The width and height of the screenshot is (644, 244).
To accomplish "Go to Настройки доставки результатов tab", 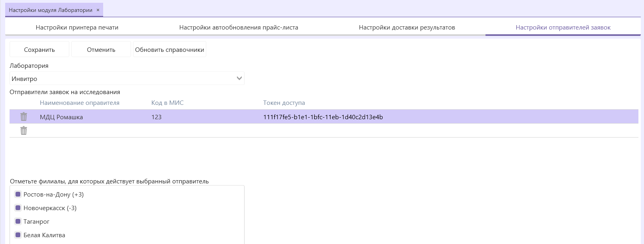I will click(x=407, y=28).
